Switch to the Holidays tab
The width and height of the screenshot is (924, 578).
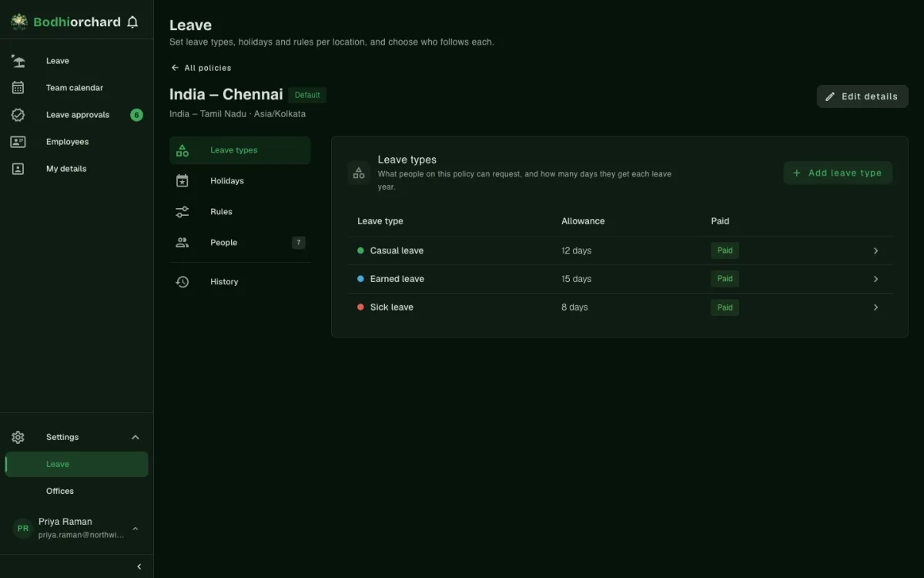[x=240, y=181]
